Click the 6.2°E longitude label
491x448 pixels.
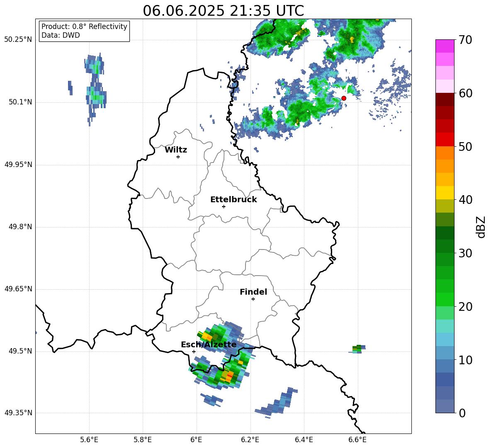tap(250, 440)
